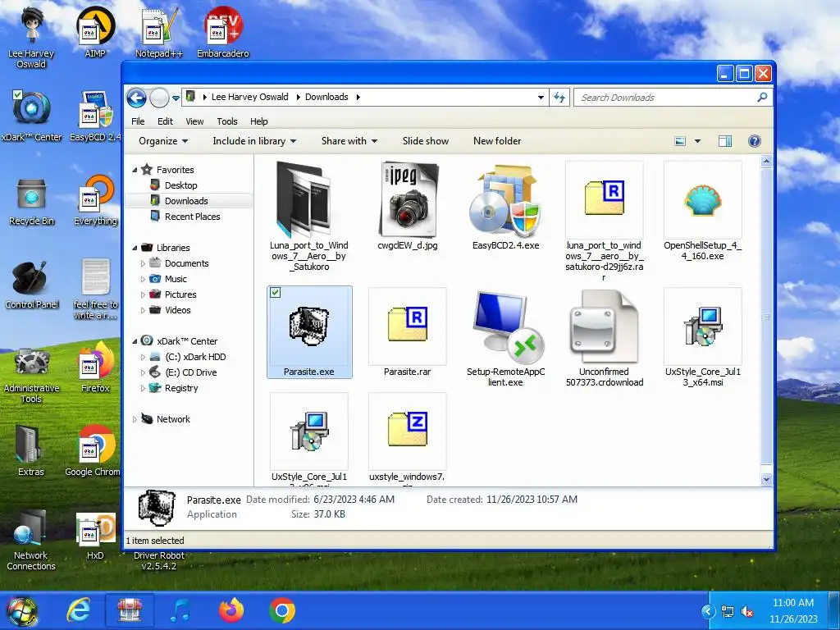
Task: Click the New folder button
Action: tap(497, 141)
